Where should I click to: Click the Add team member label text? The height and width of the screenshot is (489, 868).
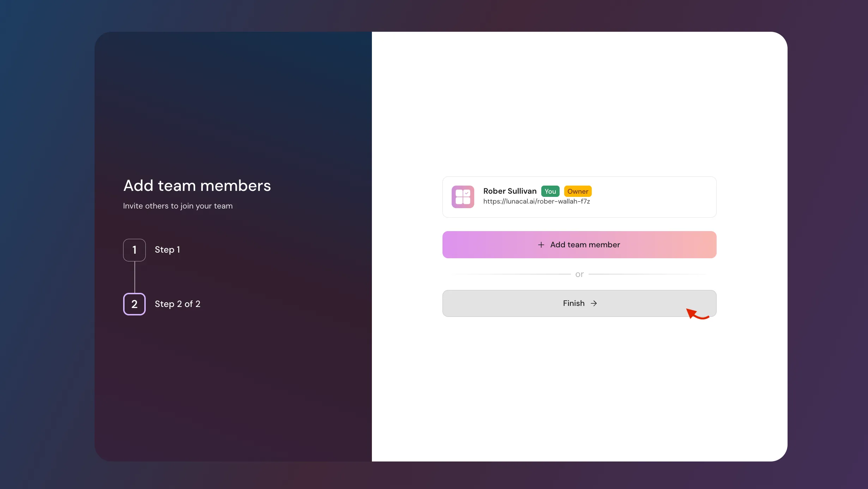pos(585,245)
